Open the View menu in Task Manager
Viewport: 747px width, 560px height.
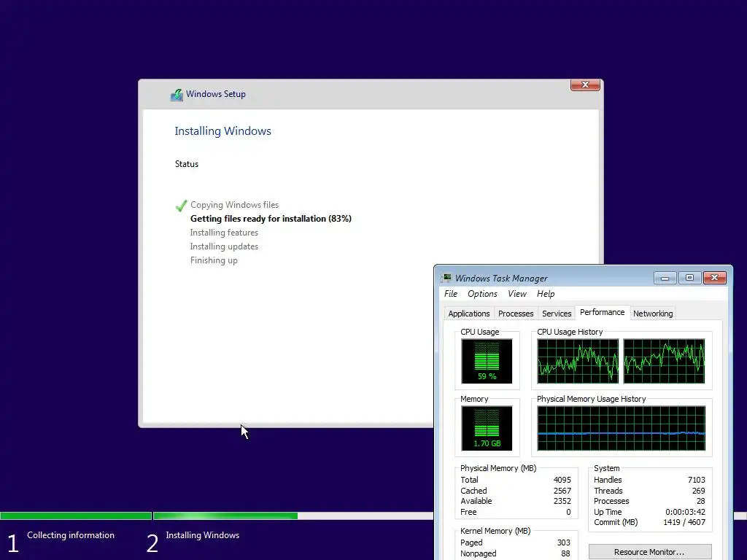517,294
